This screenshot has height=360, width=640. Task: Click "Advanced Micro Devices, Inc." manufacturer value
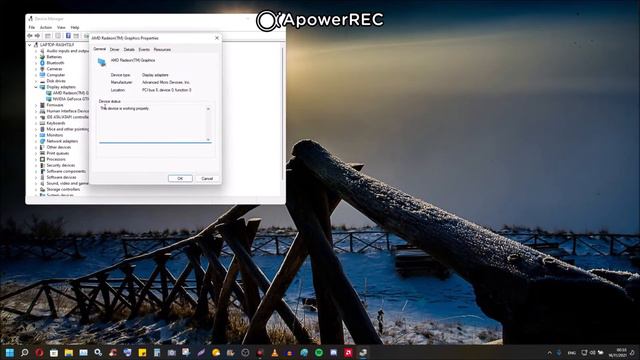tap(166, 82)
